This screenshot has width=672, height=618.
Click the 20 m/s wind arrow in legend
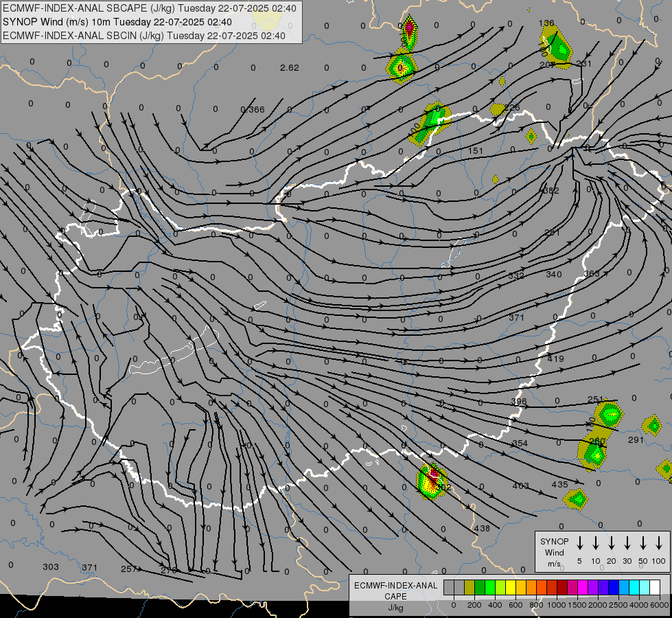click(612, 543)
